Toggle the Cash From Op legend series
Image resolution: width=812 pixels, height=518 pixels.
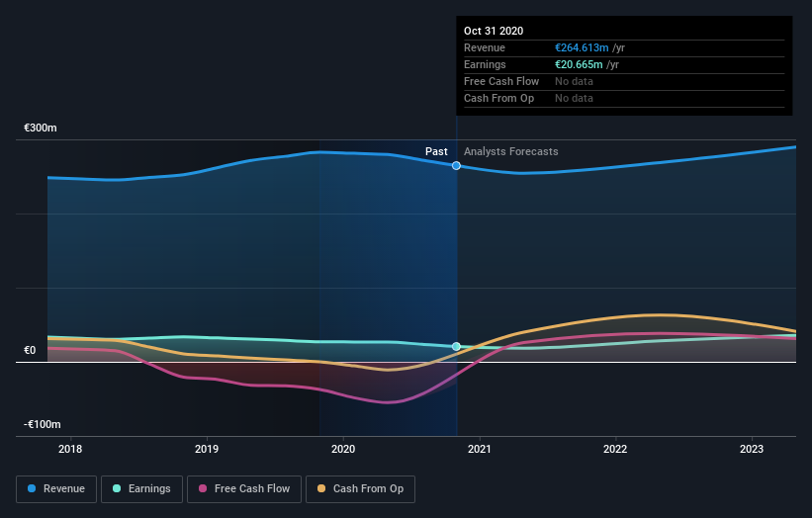(x=360, y=489)
